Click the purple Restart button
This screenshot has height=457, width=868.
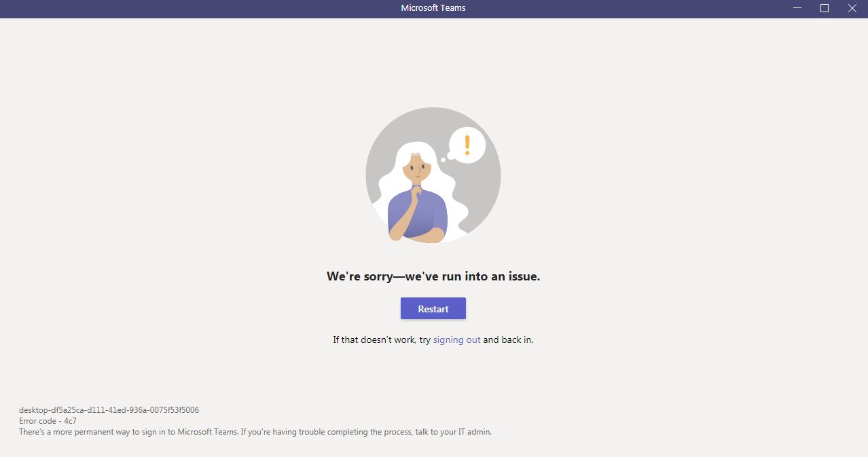[433, 308]
